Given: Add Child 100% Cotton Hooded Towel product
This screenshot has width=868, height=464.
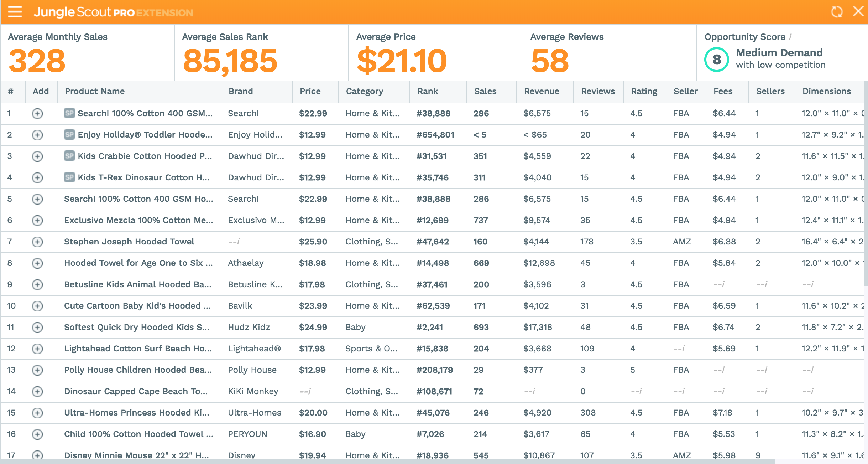Looking at the screenshot, I should point(37,434).
